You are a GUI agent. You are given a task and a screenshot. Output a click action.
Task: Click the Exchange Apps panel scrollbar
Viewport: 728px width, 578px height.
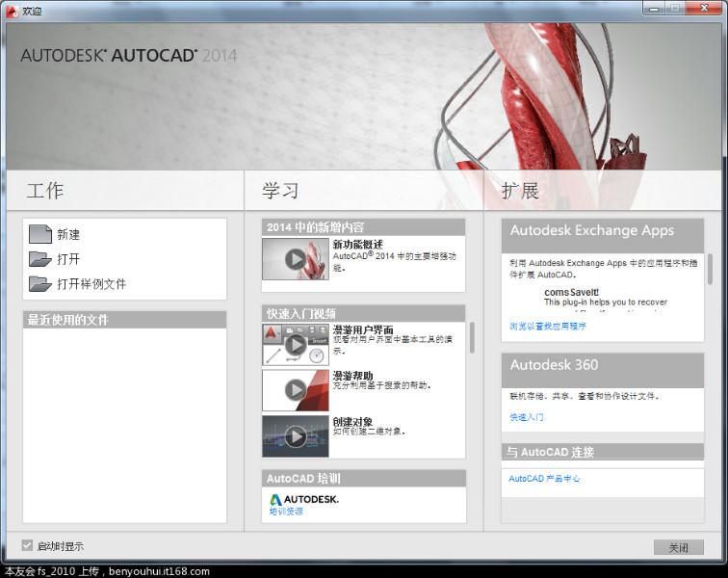point(710,269)
